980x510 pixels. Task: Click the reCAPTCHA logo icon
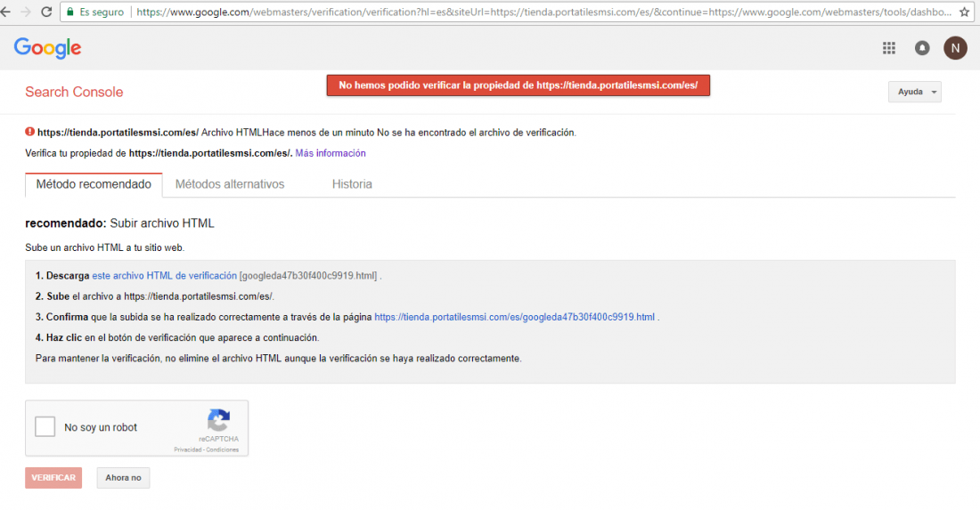click(219, 420)
